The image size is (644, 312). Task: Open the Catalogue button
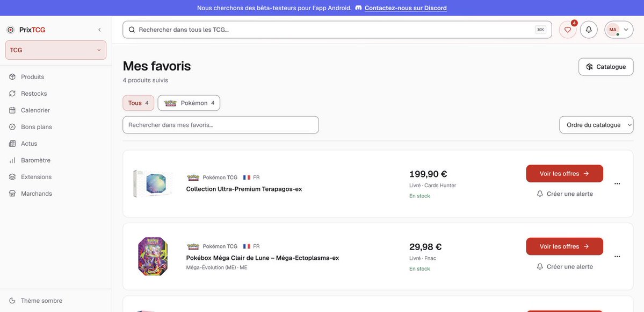click(x=606, y=67)
